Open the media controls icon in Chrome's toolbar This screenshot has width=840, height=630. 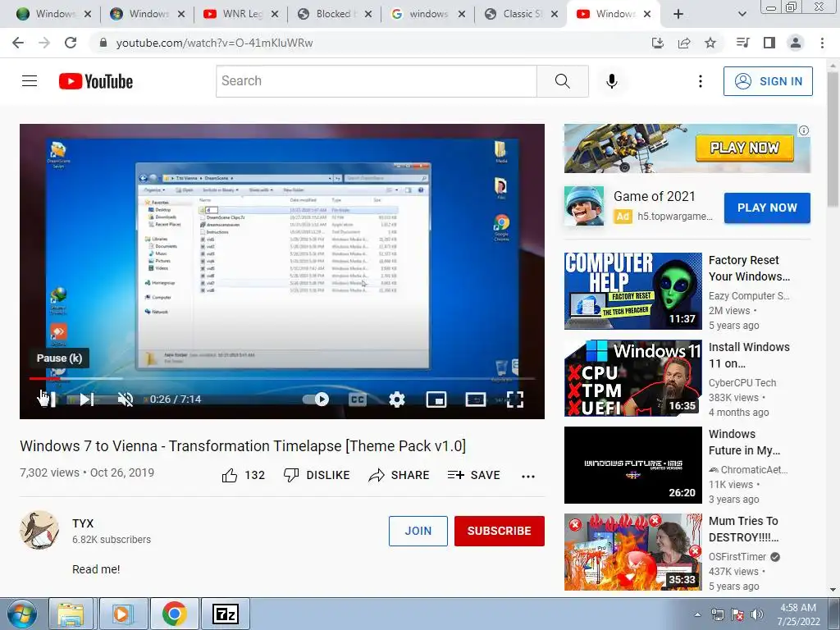click(x=742, y=43)
